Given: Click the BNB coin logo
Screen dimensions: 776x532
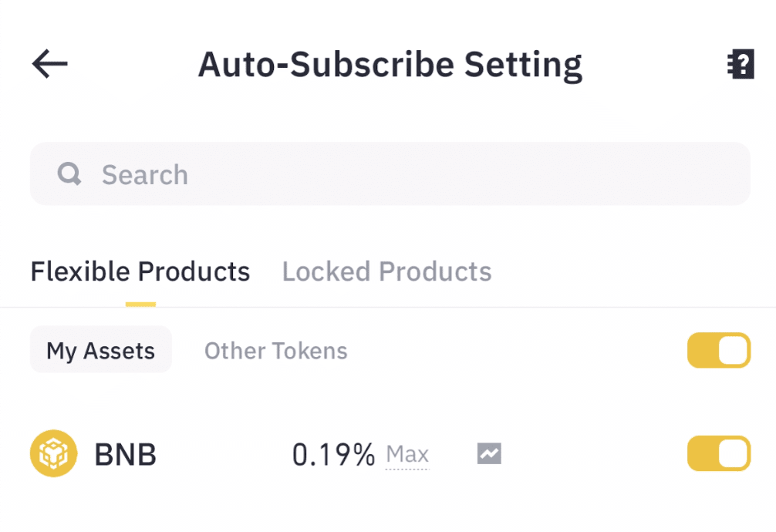Looking at the screenshot, I should 53,453.
